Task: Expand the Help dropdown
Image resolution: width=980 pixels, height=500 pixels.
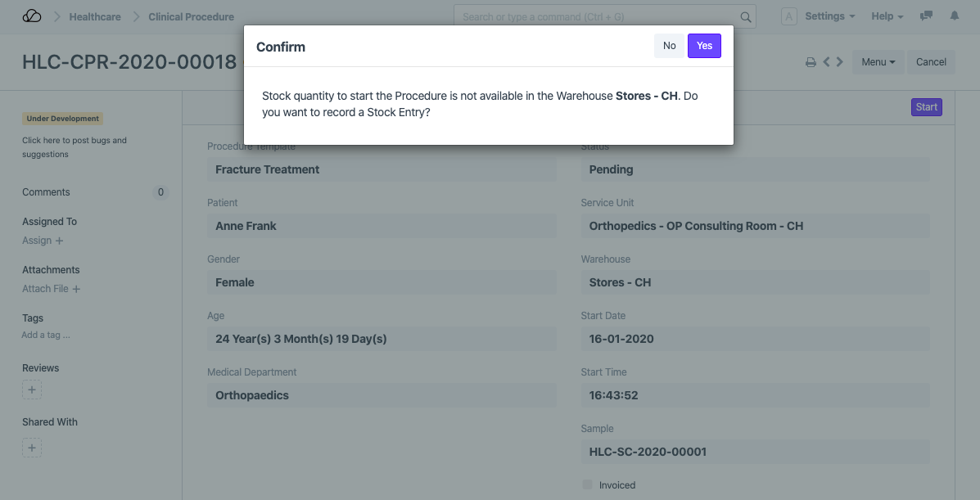Action: (887, 16)
